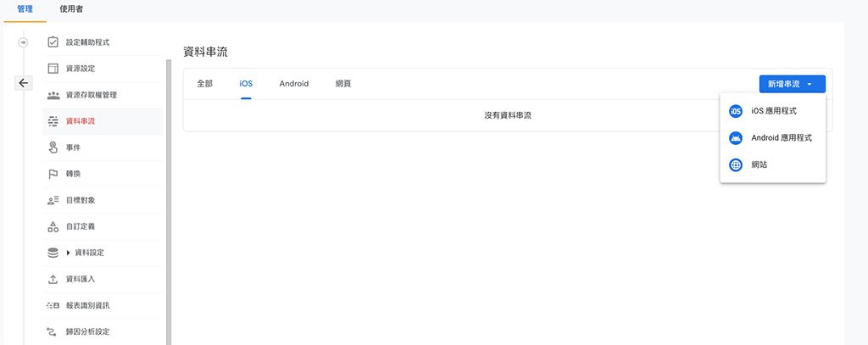The height and width of the screenshot is (345, 868).
Task: Choose iOS 應用程式 from the menu
Action: coord(773,111)
